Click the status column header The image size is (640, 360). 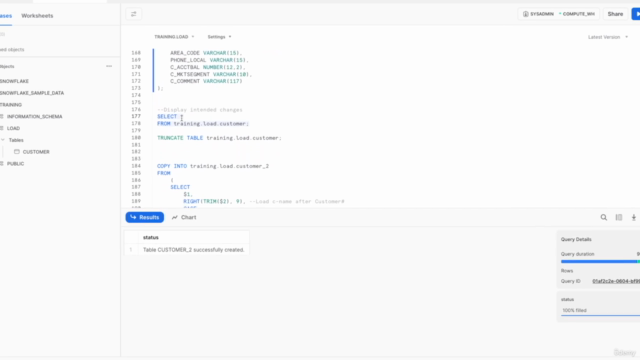point(151,238)
